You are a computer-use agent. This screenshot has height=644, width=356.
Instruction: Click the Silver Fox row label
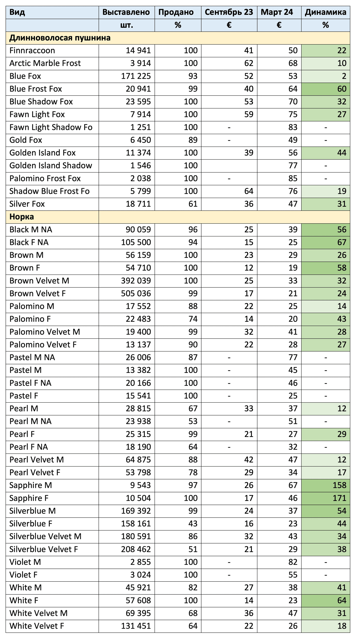click(x=27, y=204)
